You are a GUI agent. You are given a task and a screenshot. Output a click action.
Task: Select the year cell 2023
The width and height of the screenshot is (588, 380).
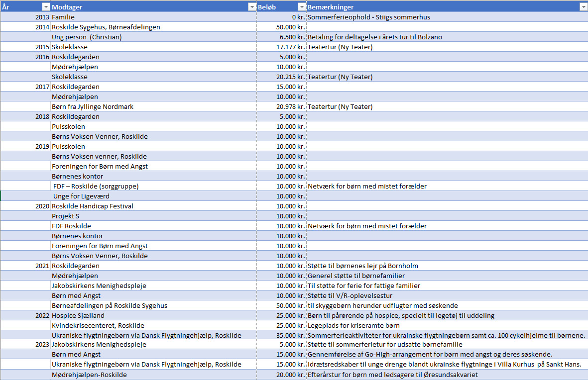pos(25,344)
